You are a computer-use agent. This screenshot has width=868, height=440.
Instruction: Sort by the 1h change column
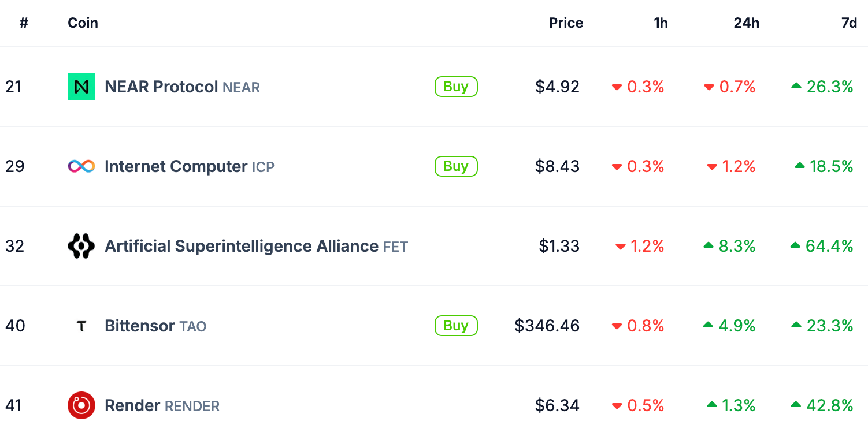pos(661,23)
